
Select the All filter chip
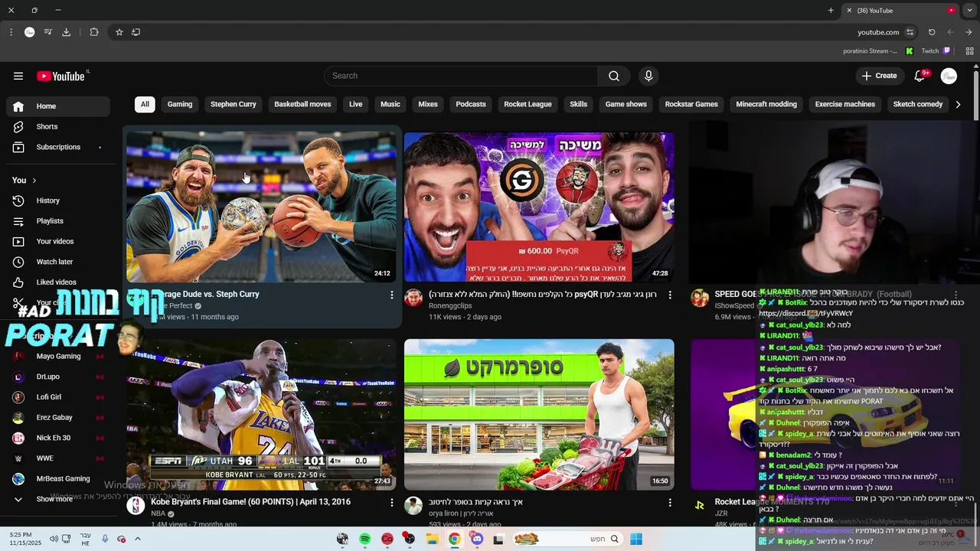145,104
